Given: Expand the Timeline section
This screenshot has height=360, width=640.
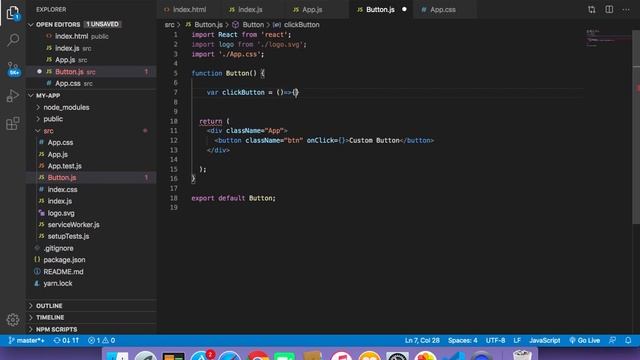Looking at the screenshot, I should 50,318.
